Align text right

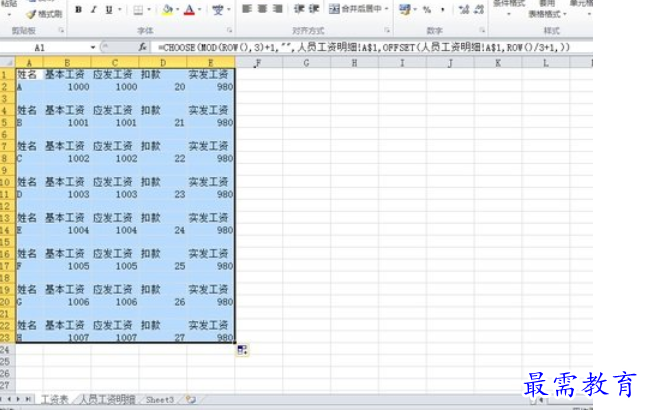coord(278,9)
